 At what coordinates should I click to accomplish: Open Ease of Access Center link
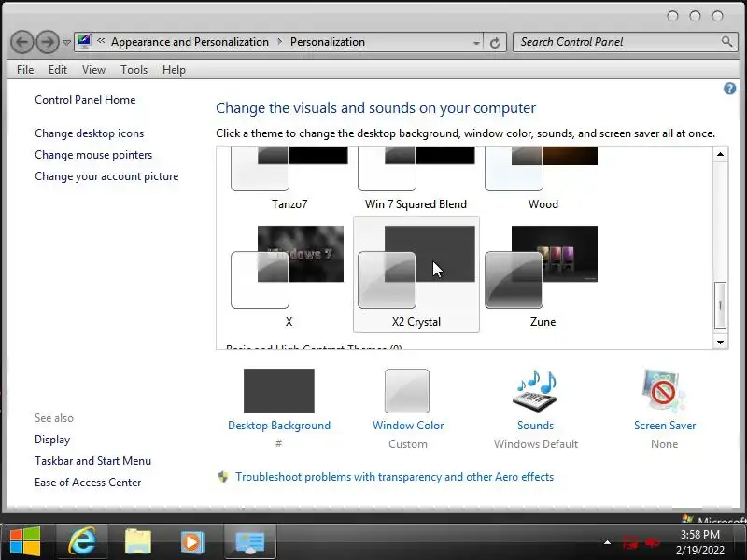(x=88, y=483)
